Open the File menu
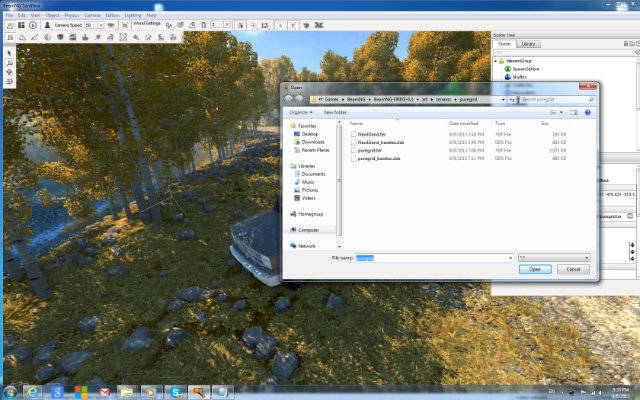The width and height of the screenshot is (640, 400). [x=9, y=15]
